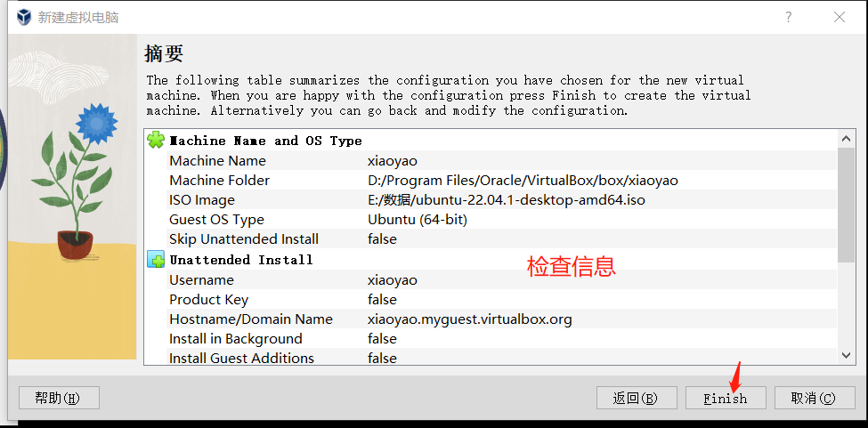Click the summary list vertical scrollbar thumb
Screen dimensions: 868x428
click(846, 205)
